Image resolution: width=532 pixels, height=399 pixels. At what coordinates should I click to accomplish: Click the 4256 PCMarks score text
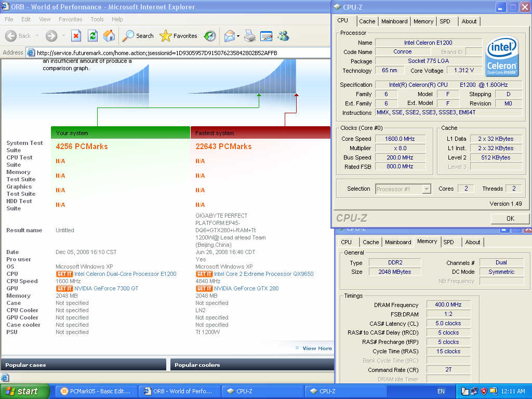pos(82,146)
